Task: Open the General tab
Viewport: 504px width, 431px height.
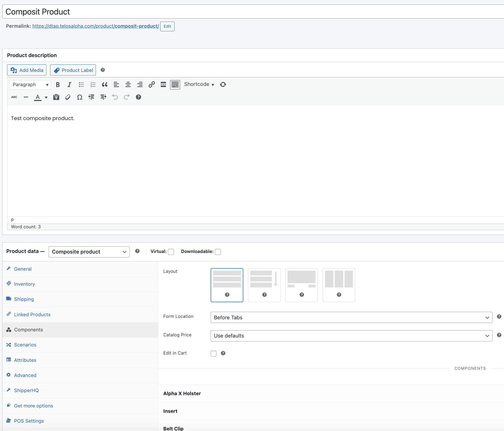Action: [x=80, y=269]
